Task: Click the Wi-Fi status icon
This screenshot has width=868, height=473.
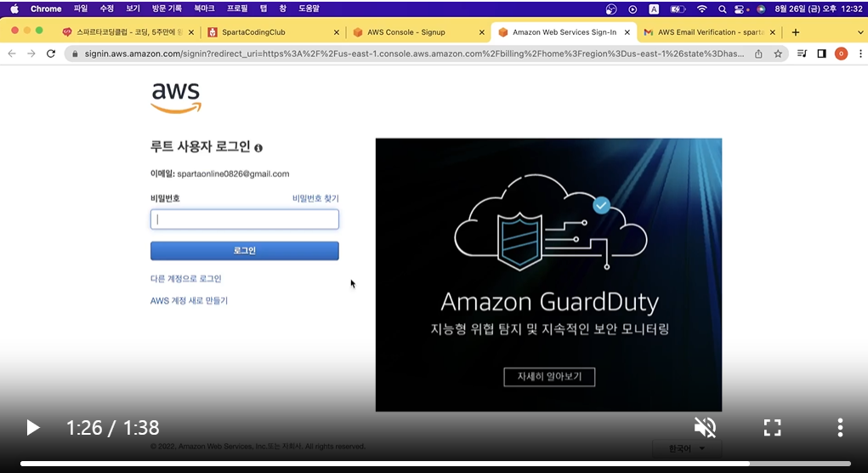Action: (702, 9)
